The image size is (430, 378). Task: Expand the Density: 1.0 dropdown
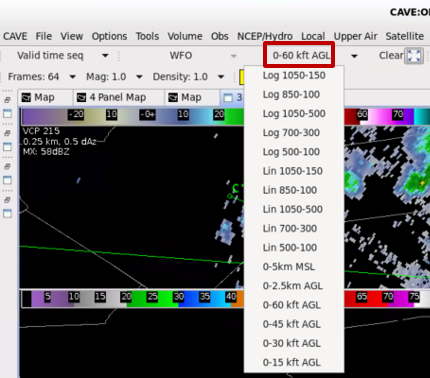(x=221, y=77)
